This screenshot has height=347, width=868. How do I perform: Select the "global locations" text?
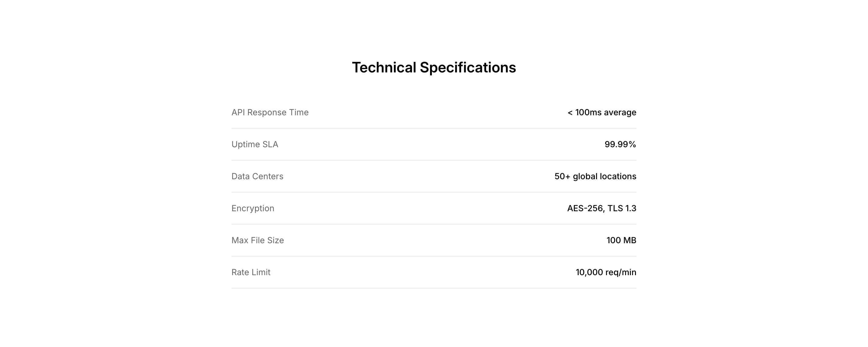point(605,176)
